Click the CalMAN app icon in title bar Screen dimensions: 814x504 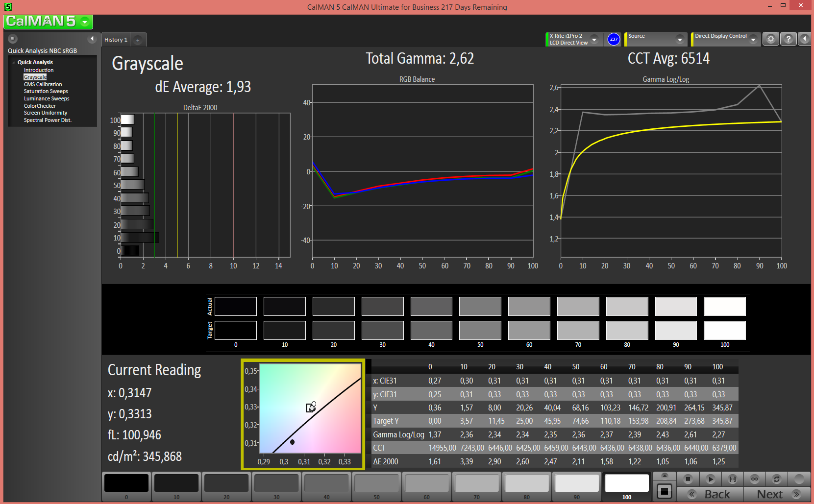(8, 6)
